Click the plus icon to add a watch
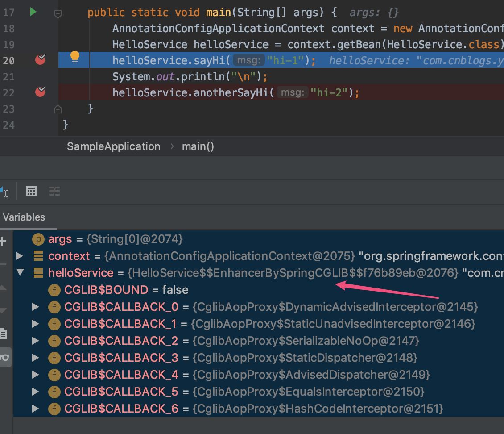Screen dimensions: 504x434 point(3,242)
